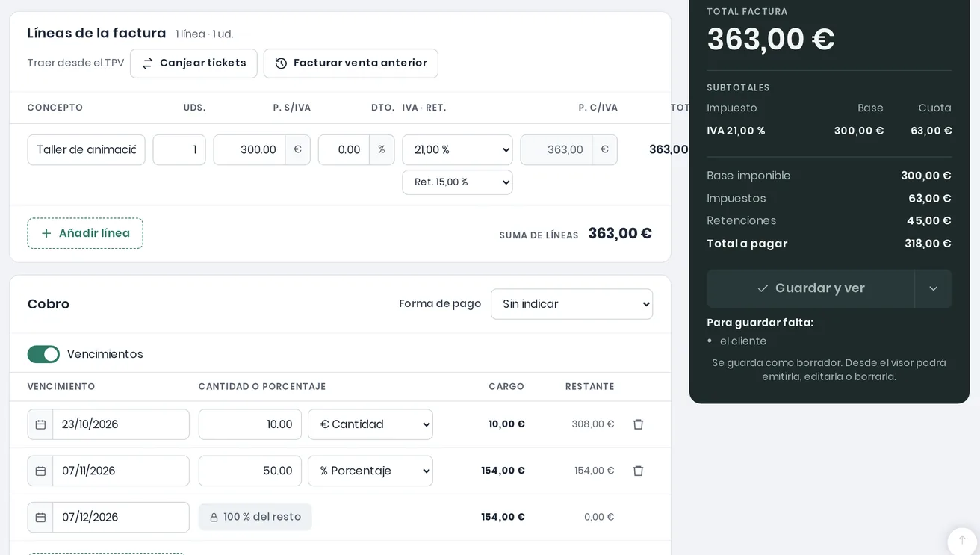Click the 'el cliente' missing item
Screen dimensions: 980x555
point(743,341)
